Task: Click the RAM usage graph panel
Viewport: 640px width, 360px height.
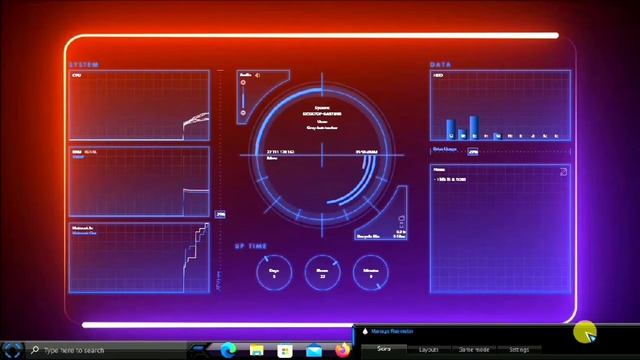Action: click(139, 182)
